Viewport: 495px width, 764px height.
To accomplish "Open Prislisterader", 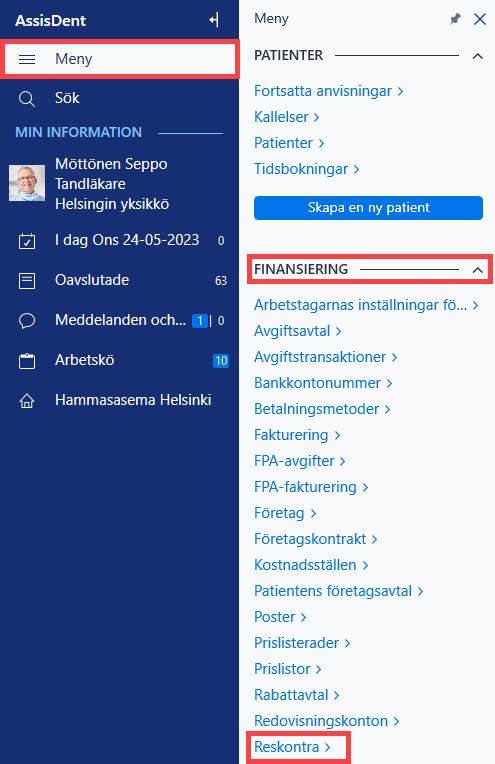I will pyautogui.click(x=302, y=643).
